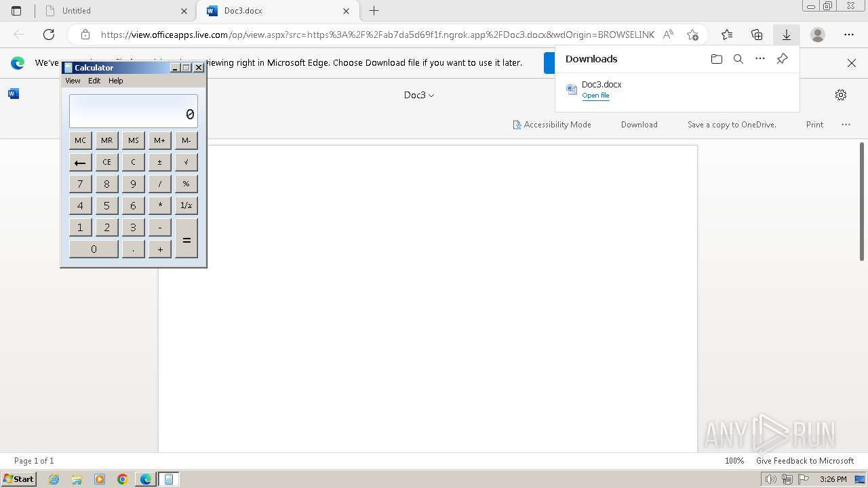Click Download in the viewer toolbar
This screenshot has height=488, width=868.
coord(639,125)
